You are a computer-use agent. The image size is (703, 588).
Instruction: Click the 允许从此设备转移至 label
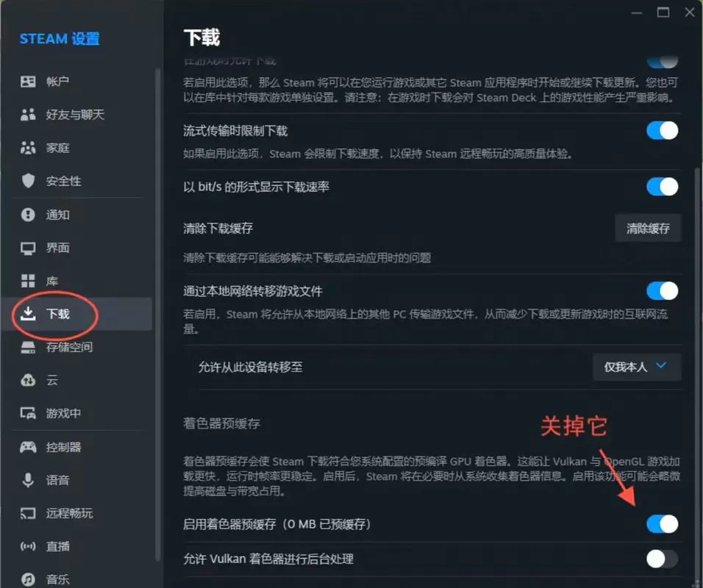tap(250, 367)
